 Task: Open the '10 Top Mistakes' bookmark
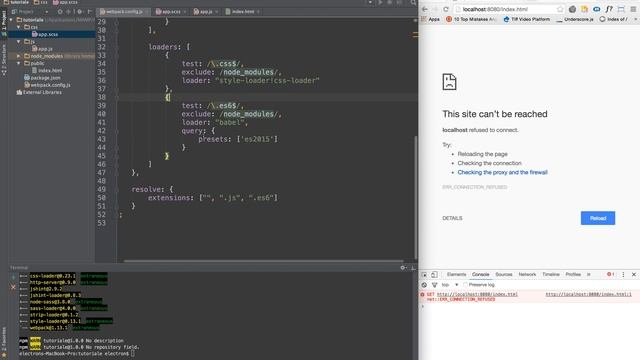pyautogui.click(x=471, y=19)
